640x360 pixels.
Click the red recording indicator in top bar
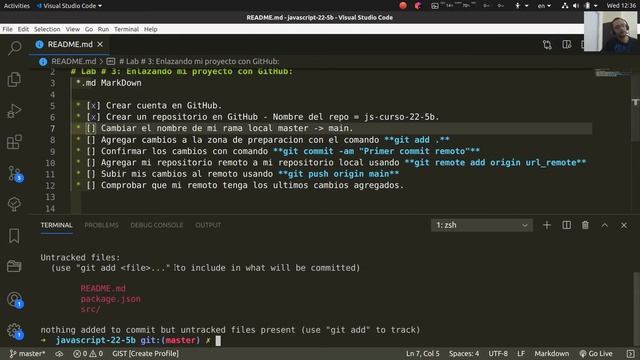click(403, 6)
